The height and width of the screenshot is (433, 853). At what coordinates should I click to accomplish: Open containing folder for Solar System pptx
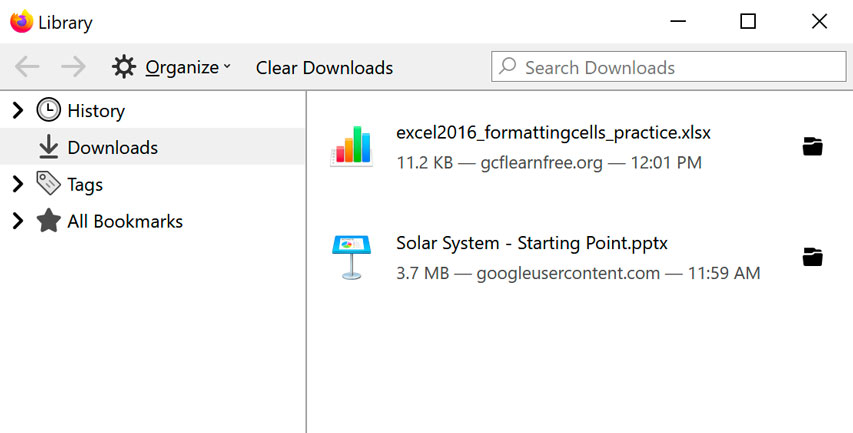(813, 257)
